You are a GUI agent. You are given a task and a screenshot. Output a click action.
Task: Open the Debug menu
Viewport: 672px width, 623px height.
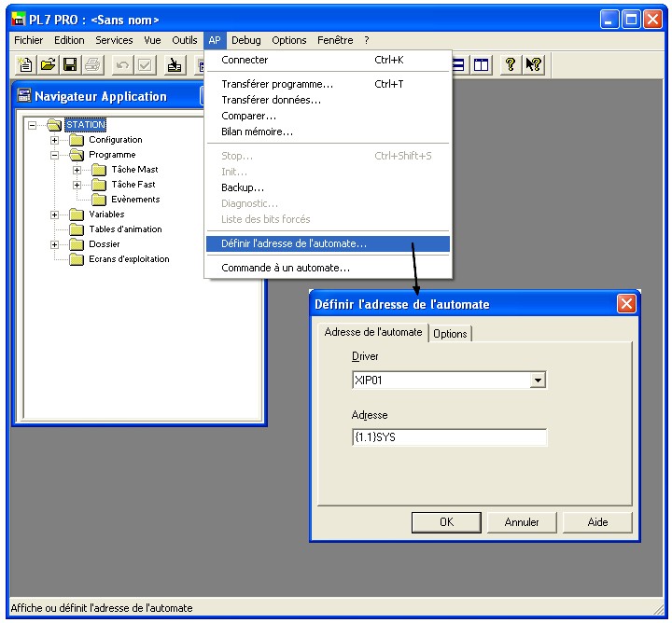pos(246,40)
